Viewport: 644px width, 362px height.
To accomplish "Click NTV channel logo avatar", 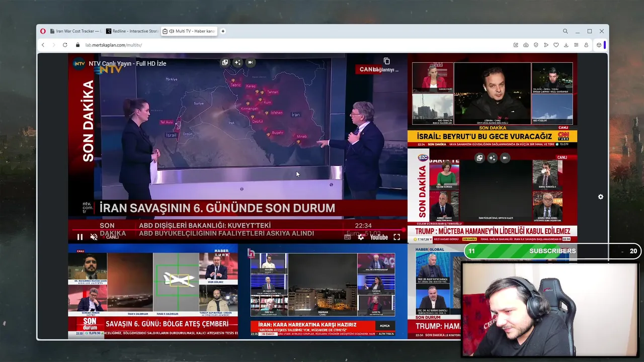I will [79, 63].
